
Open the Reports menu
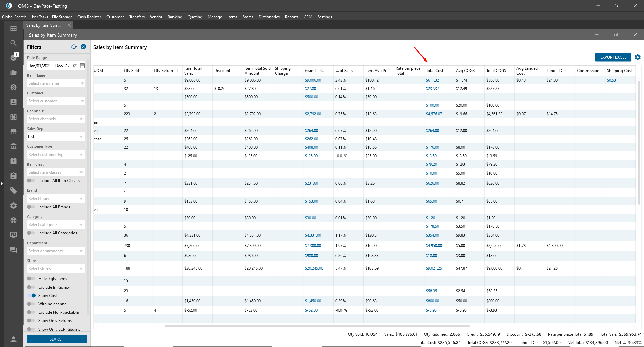(291, 17)
